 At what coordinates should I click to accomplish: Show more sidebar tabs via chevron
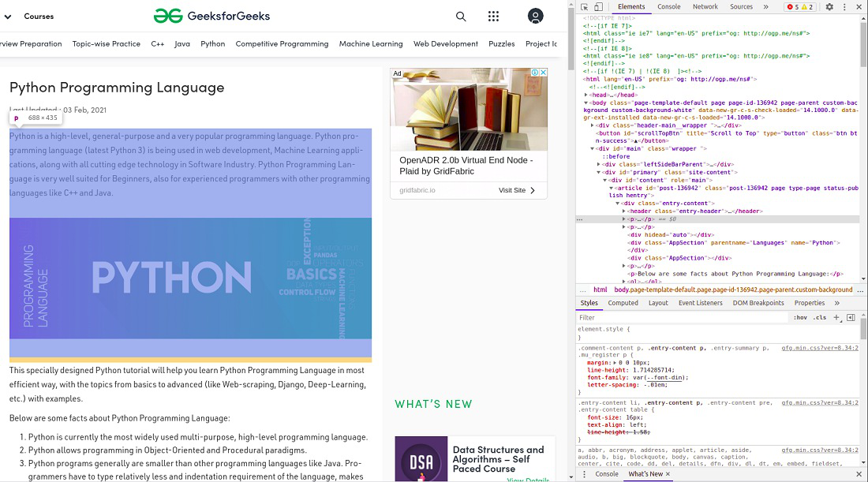837,303
